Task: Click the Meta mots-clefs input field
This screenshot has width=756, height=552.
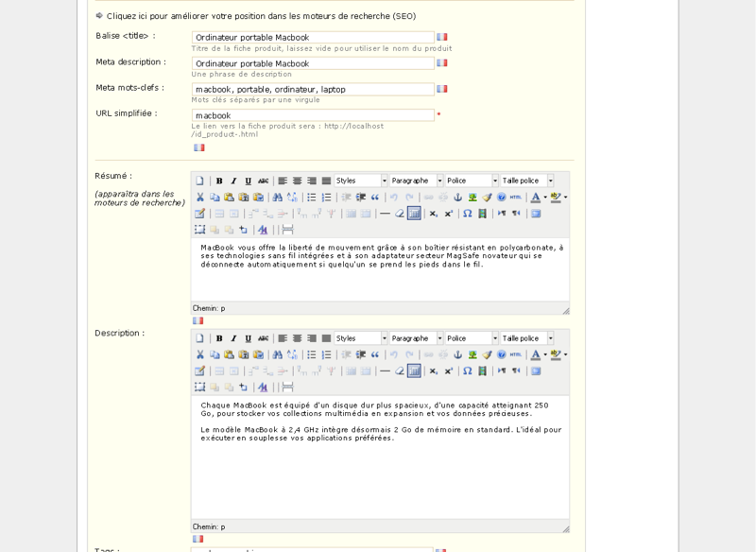Action: (313, 89)
